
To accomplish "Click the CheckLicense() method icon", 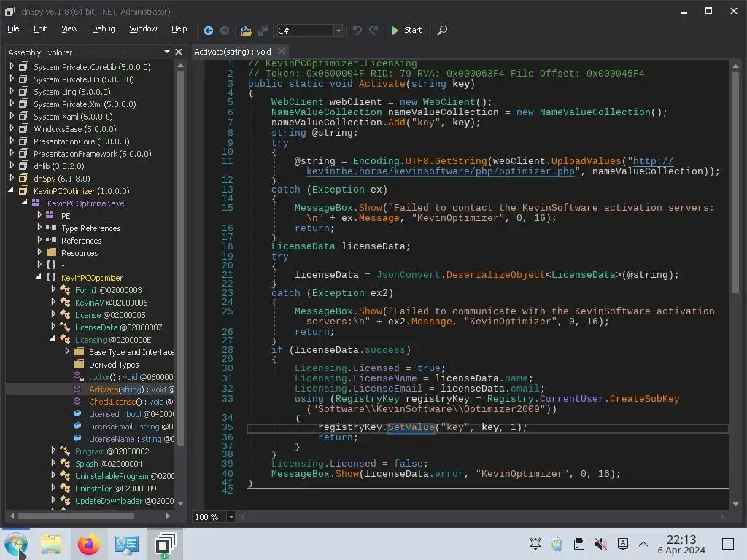I will tap(77, 401).
